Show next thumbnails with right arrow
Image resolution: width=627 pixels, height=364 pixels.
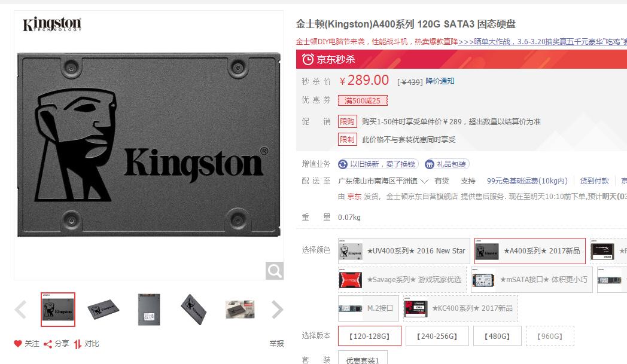tap(277, 310)
